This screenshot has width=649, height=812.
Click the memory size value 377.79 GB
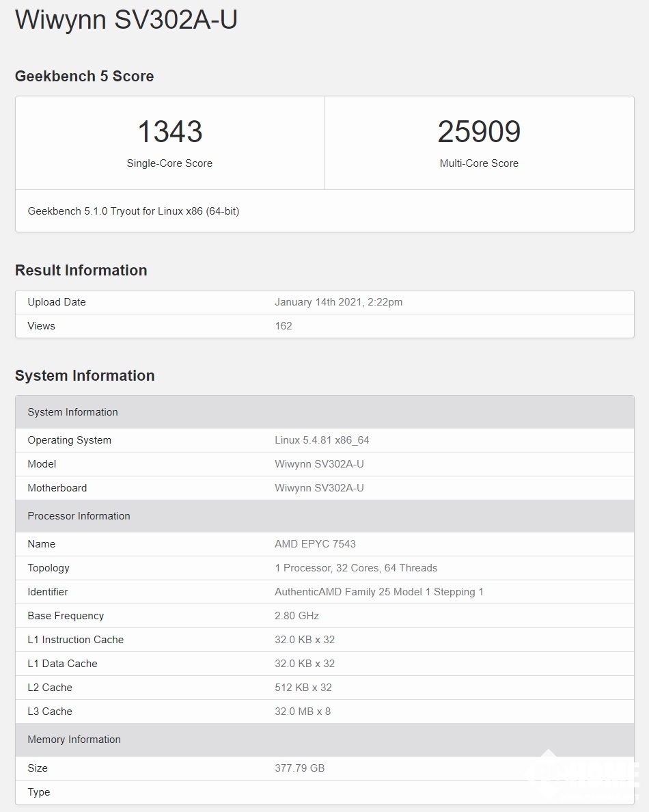[299, 768]
